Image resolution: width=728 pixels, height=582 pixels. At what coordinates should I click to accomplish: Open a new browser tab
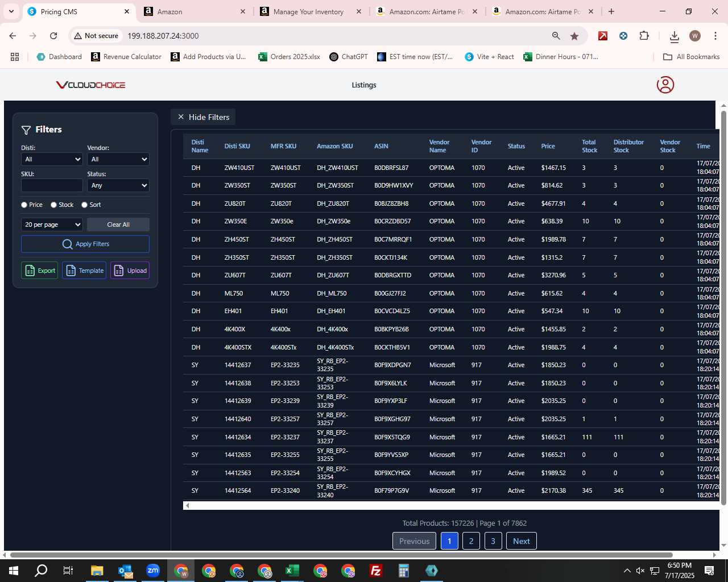[611, 11]
